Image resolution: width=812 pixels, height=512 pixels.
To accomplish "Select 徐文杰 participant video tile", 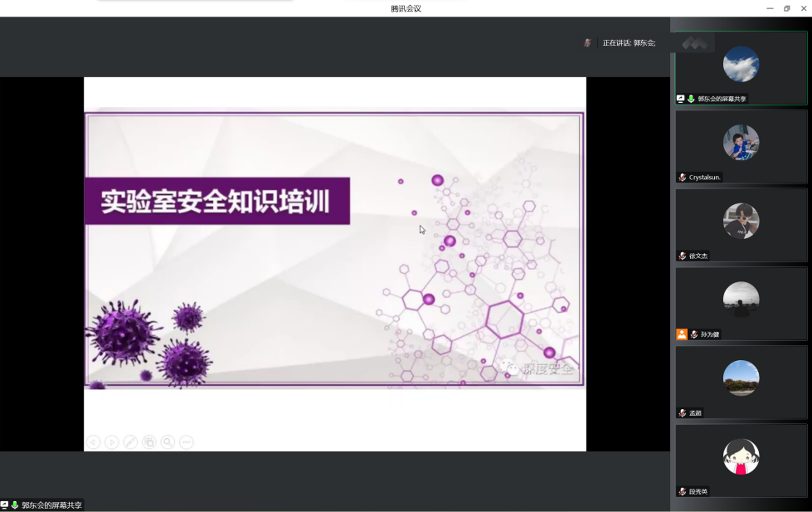I will [x=741, y=222].
